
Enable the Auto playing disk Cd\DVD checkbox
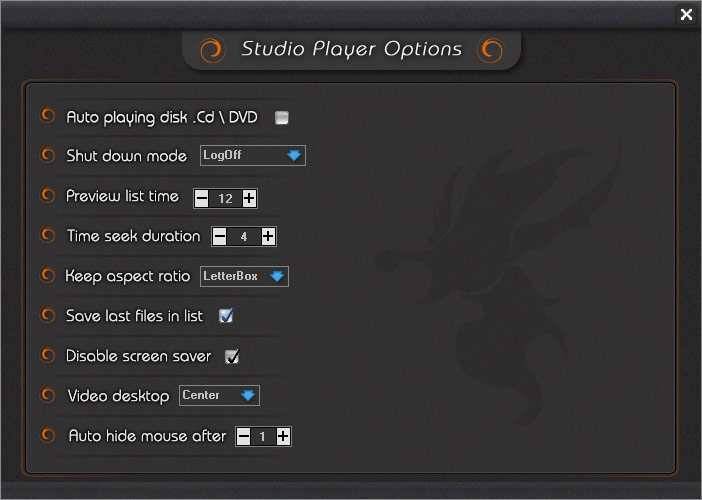point(282,118)
